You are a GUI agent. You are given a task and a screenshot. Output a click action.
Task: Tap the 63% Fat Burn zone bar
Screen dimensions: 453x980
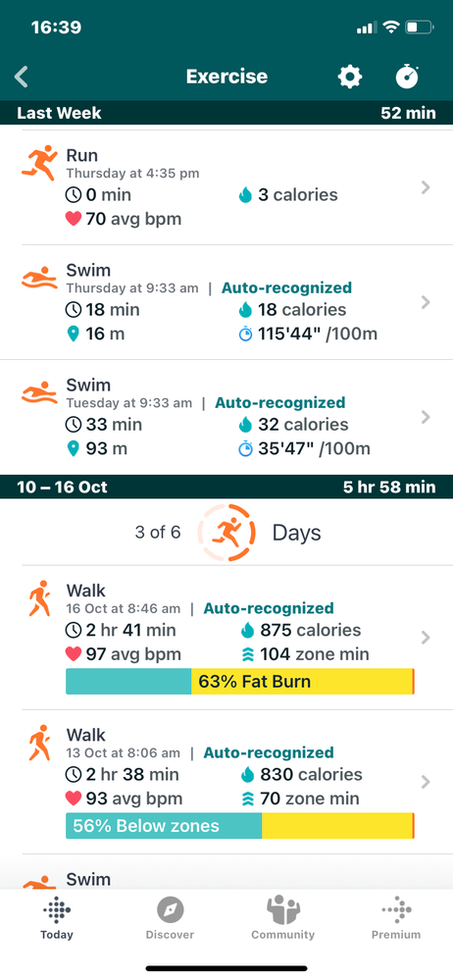[x=240, y=681]
